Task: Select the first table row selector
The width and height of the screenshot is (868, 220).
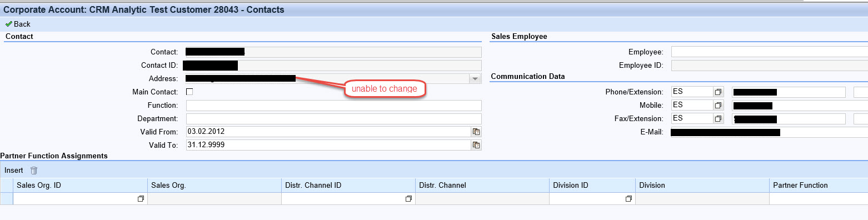Action: click(7, 198)
